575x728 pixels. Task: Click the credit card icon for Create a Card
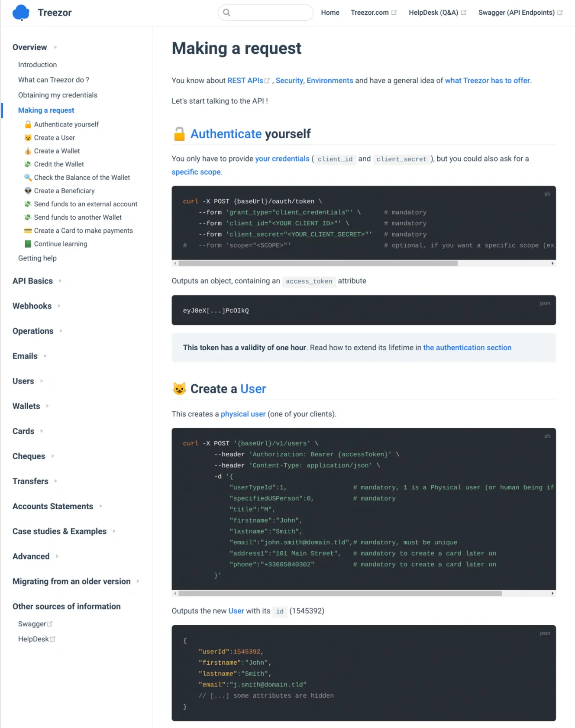28,231
